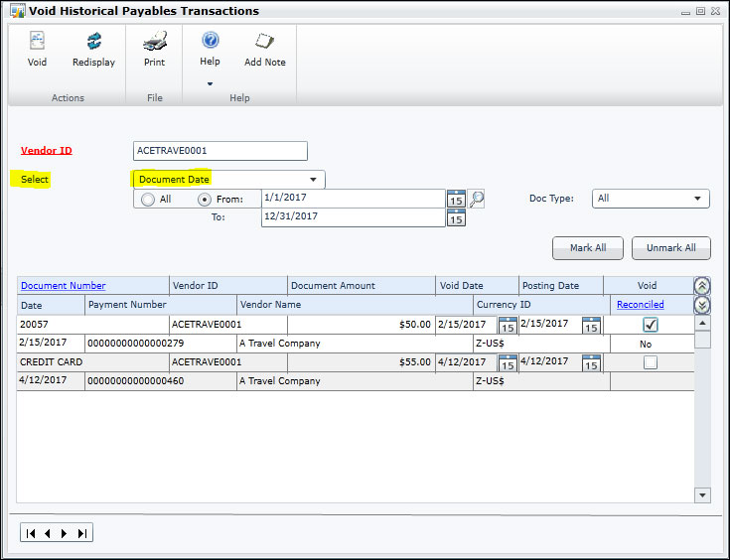Go to last record navigation button
The width and height of the screenshot is (730, 560).
(x=81, y=533)
